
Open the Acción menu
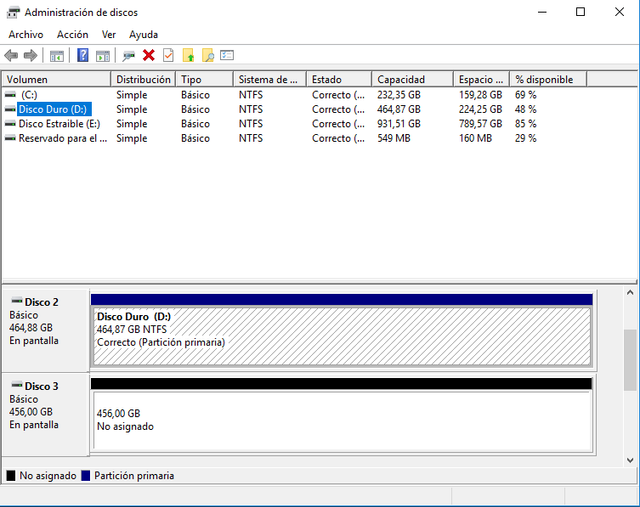(x=73, y=35)
